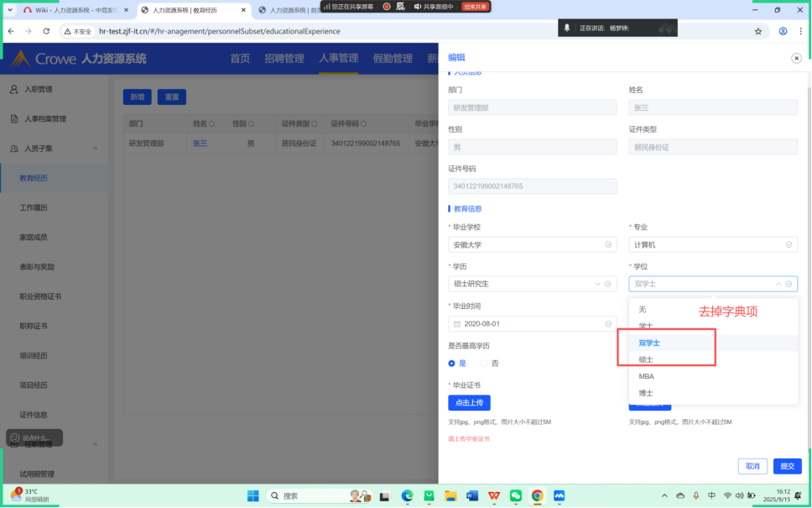Close the 编辑 drawer with the X icon
Screen dimensions: 812x508
(x=796, y=58)
